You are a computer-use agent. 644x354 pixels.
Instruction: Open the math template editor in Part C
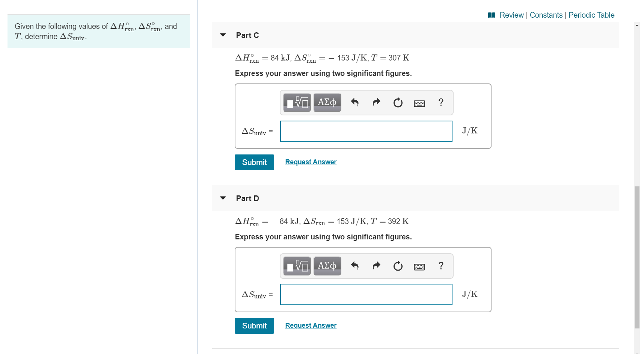tap(297, 102)
